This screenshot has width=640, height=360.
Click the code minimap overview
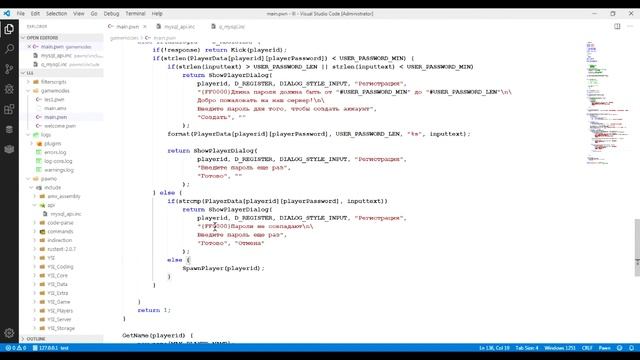pyautogui.click(x=609, y=102)
